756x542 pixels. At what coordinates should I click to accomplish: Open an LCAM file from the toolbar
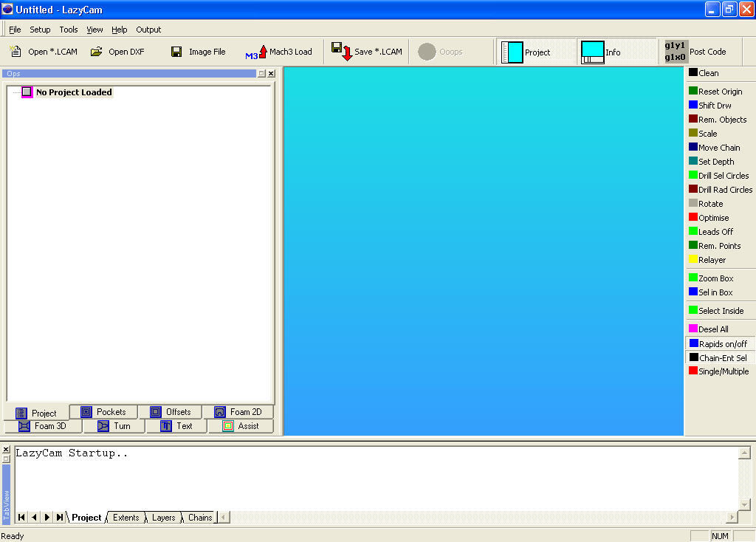44,52
